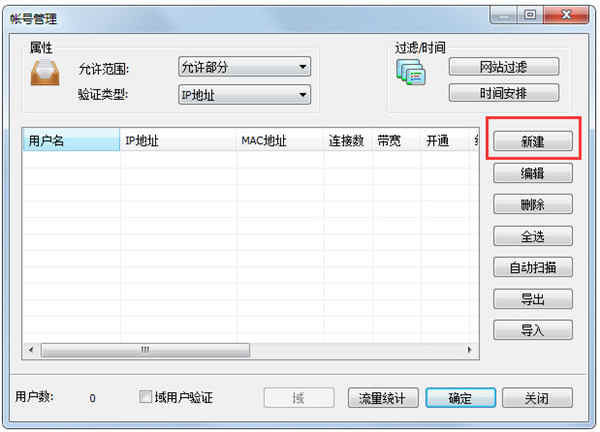Select all accounts with 全选
Image resolution: width=600 pixels, height=432 pixels.
pos(533,236)
